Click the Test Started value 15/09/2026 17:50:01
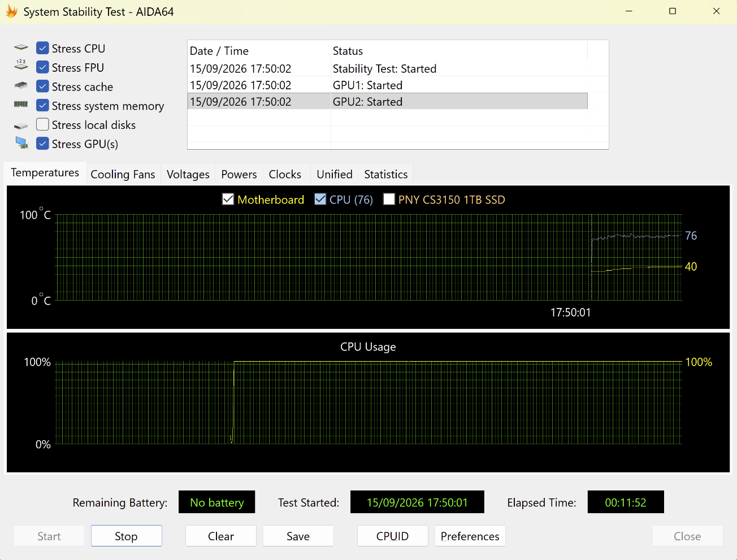The height and width of the screenshot is (560, 737). pos(417,502)
